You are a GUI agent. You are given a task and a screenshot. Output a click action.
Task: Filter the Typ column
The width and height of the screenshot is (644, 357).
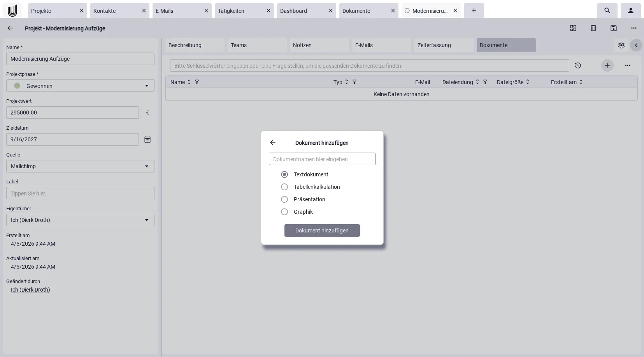coord(354,82)
